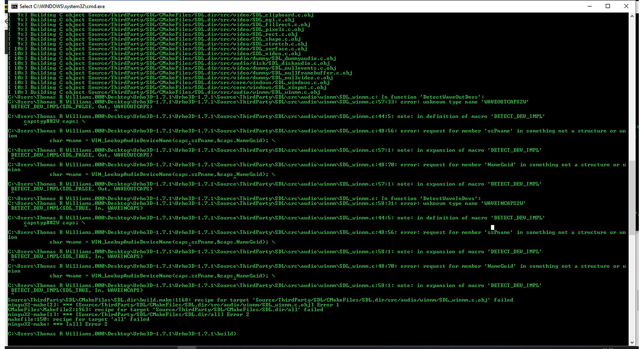
Task: Click the 'mingw32-make[1]: ***' Error 2 line
Action: click(x=129, y=314)
